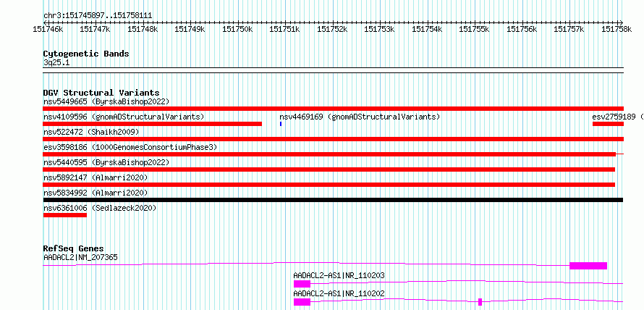Screen dimensions: 644x310
Task: Open the nsv6361006 (Sedlazeck2020) variant label
Action: pos(100,208)
